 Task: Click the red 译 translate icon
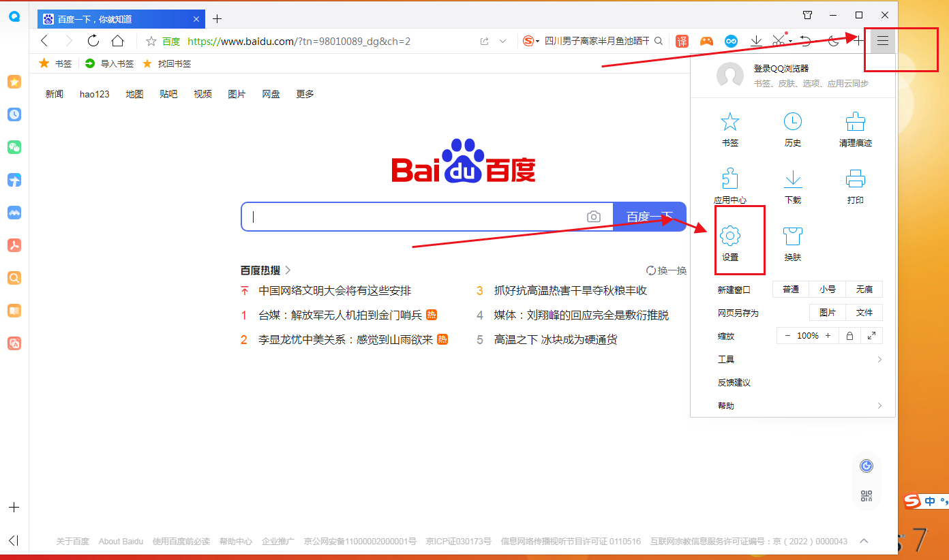[x=682, y=41]
